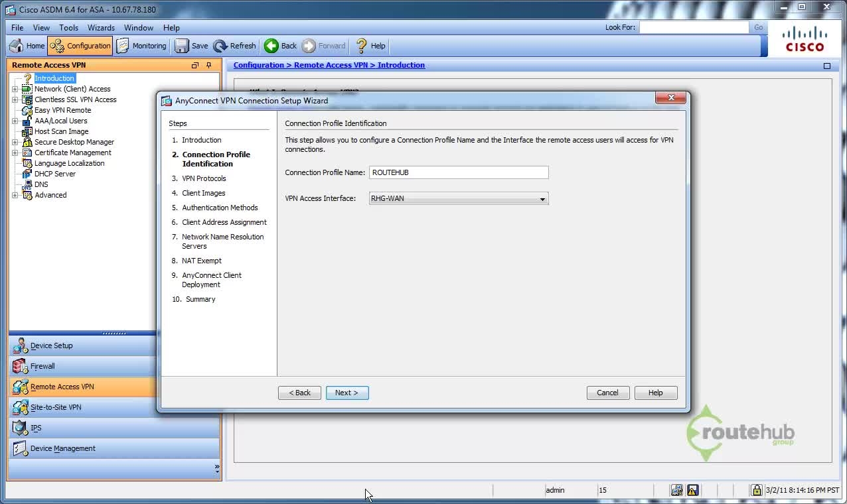Select DHCP Server in the tree
This screenshot has width=847, height=504.
click(x=54, y=174)
